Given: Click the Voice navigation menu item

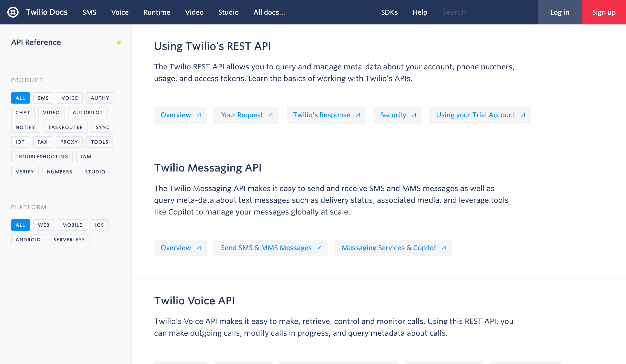Looking at the screenshot, I should 120,12.
